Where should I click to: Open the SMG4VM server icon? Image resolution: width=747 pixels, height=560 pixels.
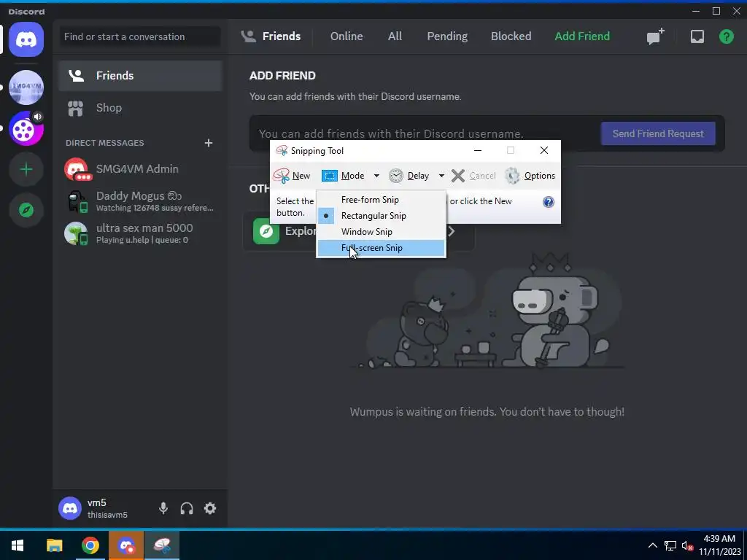(x=26, y=87)
